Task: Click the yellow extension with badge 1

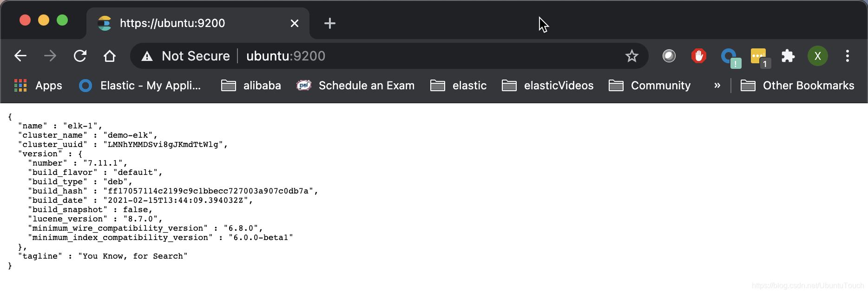Action: pyautogui.click(x=758, y=57)
